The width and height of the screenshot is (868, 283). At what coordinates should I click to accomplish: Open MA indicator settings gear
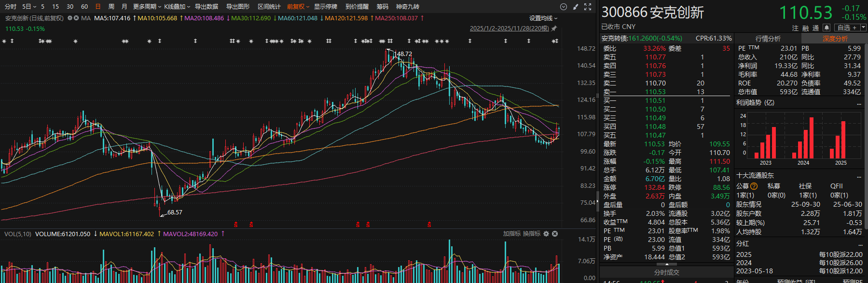coord(70,18)
